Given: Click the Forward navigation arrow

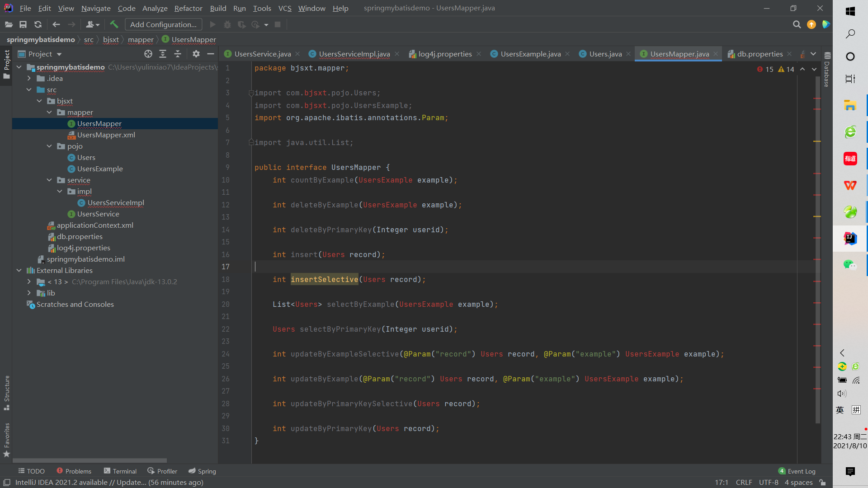Looking at the screenshot, I should pyautogui.click(x=71, y=24).
